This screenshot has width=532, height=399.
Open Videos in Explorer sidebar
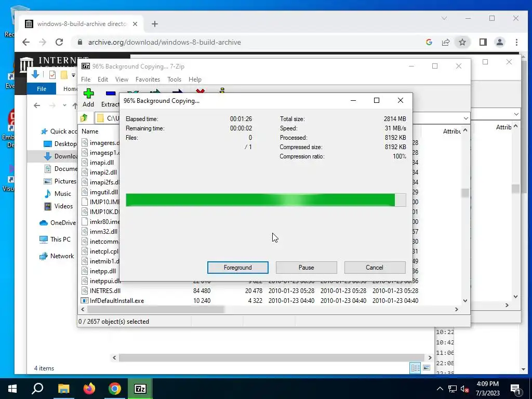click(x=58, y=206)
